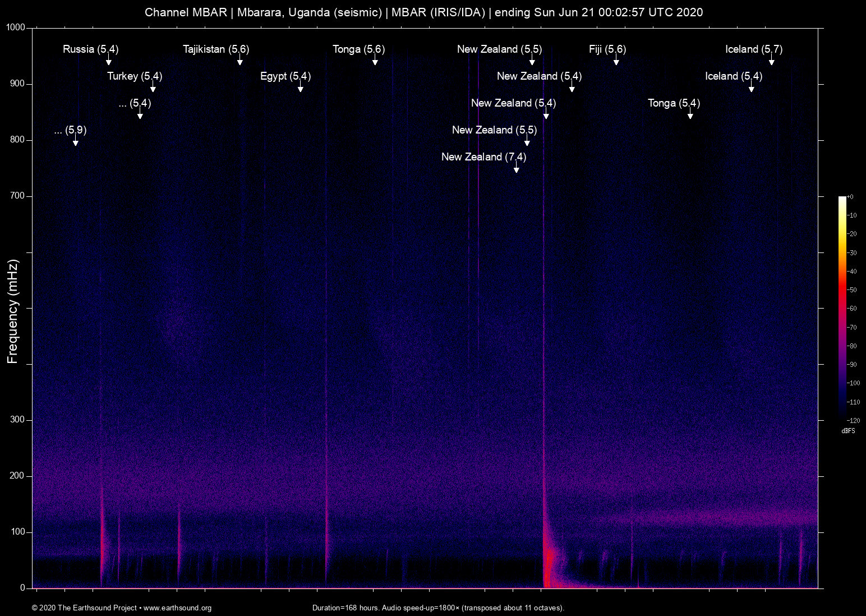This screenshot has height=616, width=866.
Task: Click the arrow marker under Iceland (5.7)
Action: [x=772, y=61]
